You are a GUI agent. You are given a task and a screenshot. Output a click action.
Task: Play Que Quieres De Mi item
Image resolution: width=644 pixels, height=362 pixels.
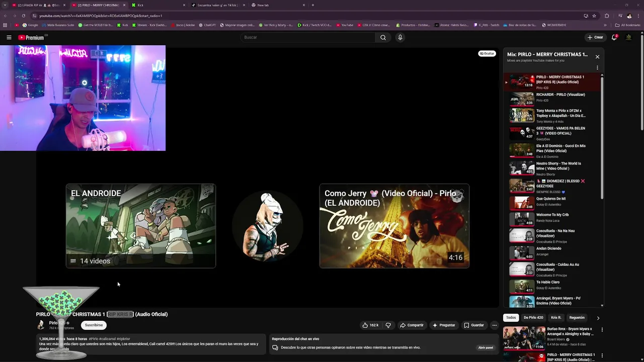552,203
